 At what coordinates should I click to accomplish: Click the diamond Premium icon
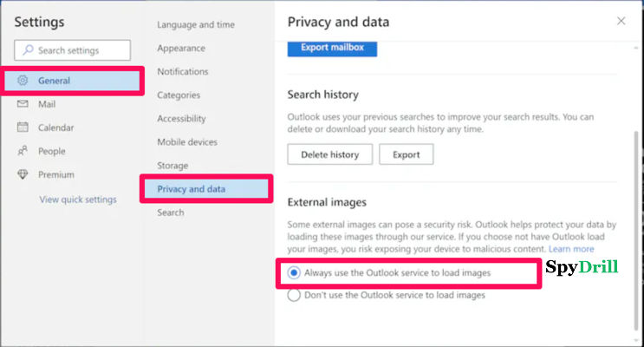pos(23,174)
